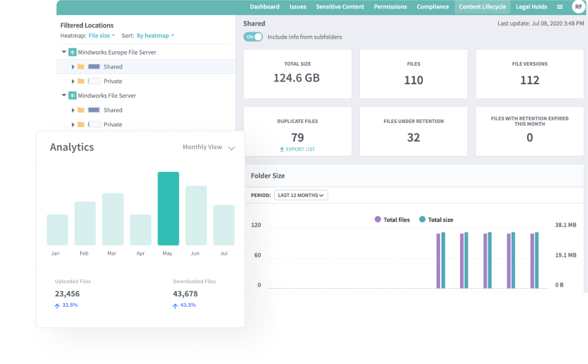The image size is (588, 364).
Task: Toggle Include info from subfolders switch
Action: click(253, 37)
